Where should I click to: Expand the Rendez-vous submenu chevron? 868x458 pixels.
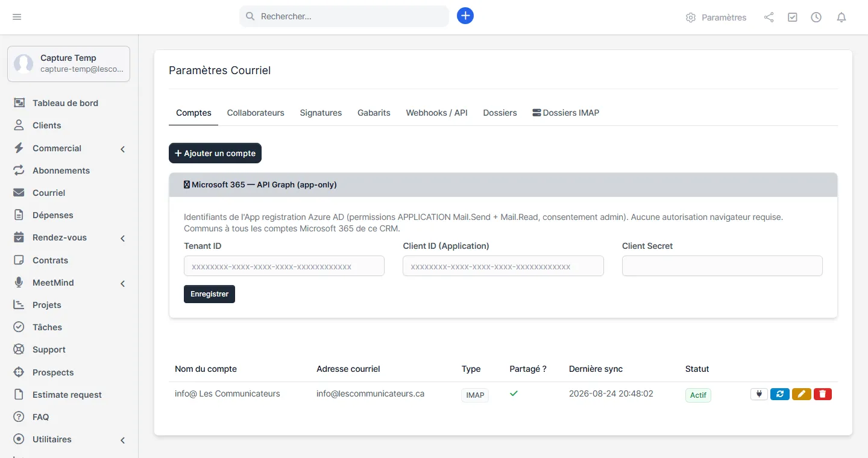pyautogui.click(x=122, y=238)
